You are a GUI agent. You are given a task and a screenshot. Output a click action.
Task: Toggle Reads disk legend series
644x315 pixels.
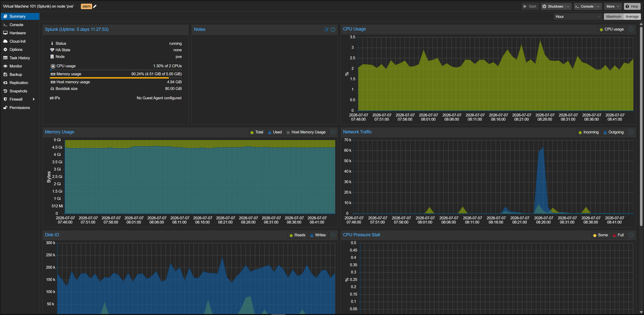pyautogui.click(x=297, y=235)
